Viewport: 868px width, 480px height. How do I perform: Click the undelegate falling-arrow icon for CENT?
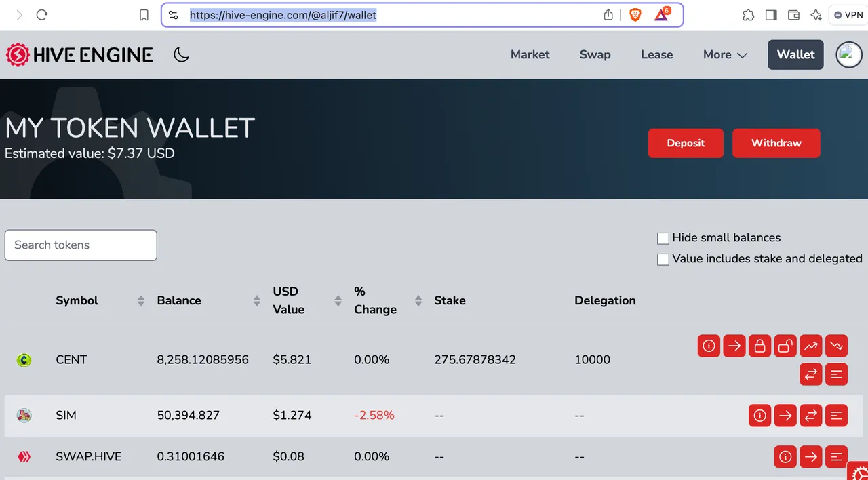click(836, 346)
